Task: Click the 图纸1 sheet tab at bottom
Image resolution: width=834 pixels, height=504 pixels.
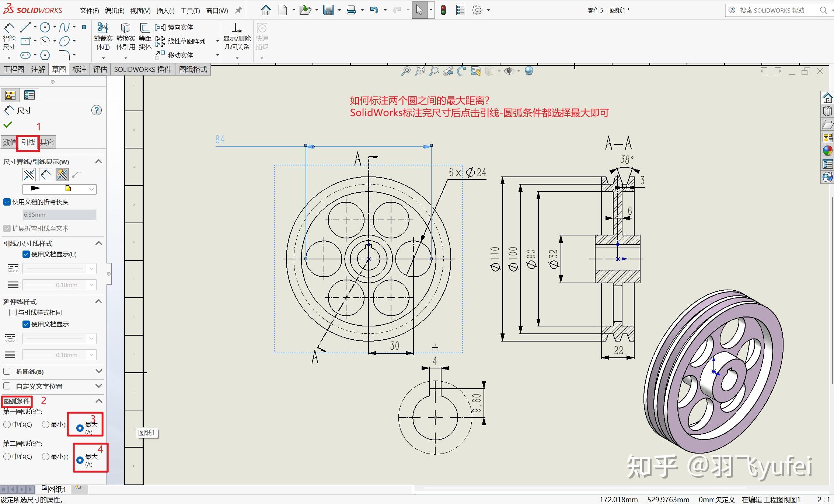Action: 54,489
